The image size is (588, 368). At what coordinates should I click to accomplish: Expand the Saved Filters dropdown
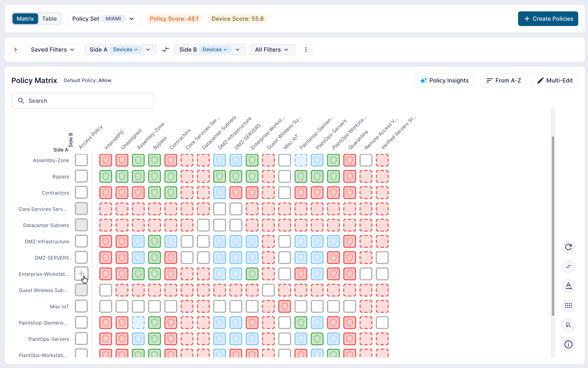click(53, 50)
